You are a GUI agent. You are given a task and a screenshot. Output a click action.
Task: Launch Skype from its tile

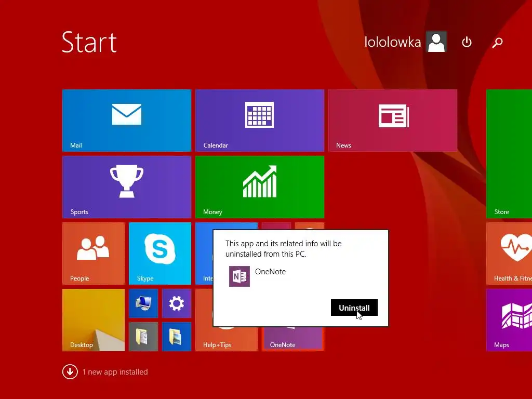tap(160, 253)
